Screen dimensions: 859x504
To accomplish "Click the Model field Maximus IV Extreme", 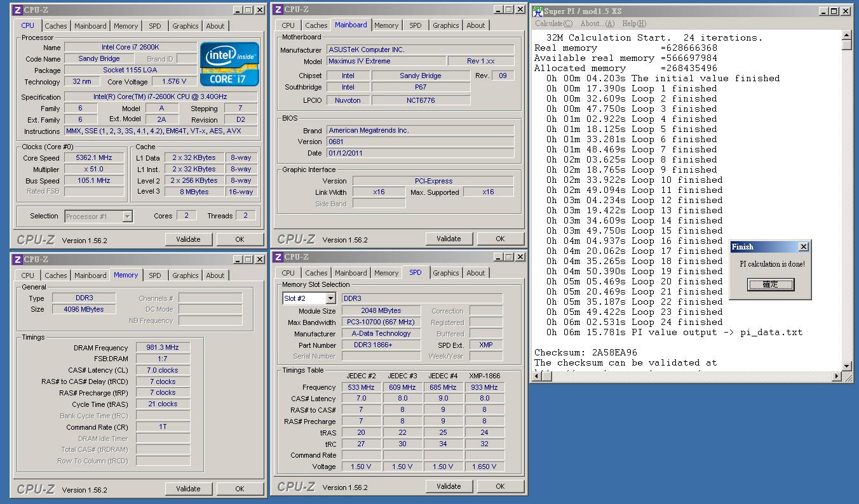I will (386, 61).
